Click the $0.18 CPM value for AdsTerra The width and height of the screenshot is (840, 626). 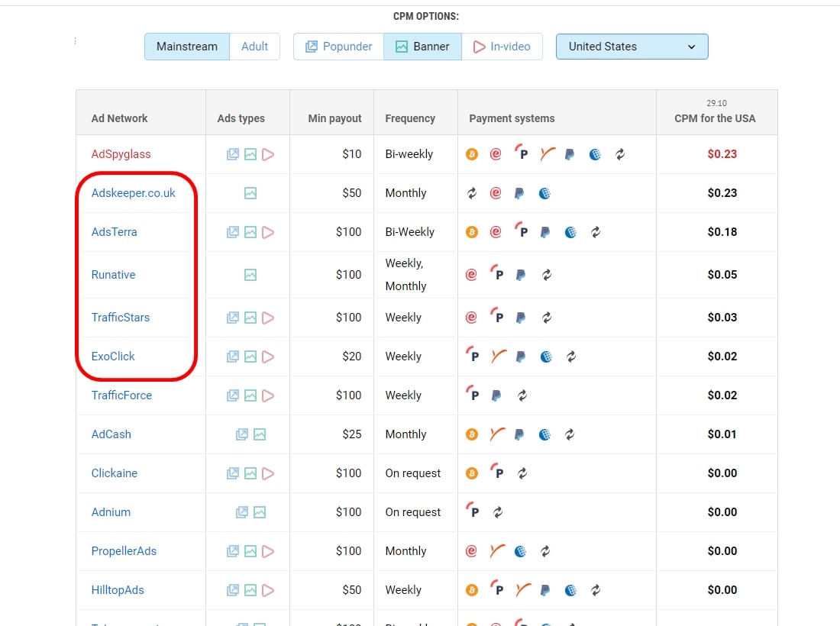[x=722, y=232]
